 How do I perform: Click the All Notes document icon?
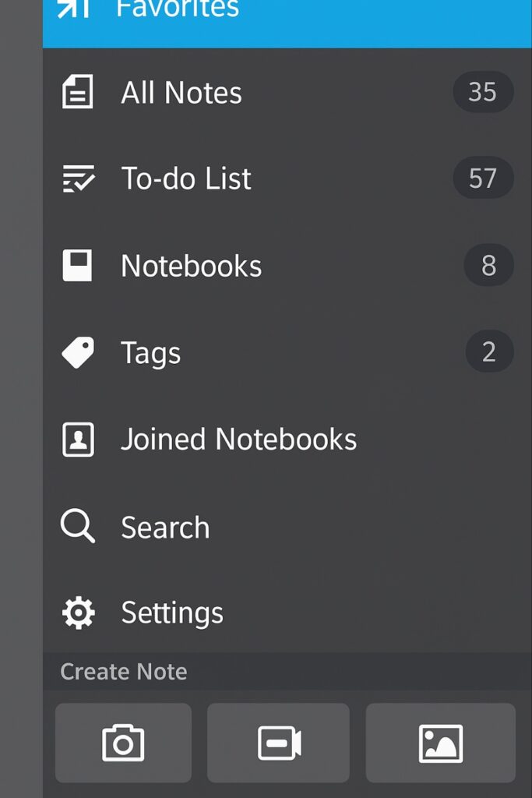[x=77, y=92]
